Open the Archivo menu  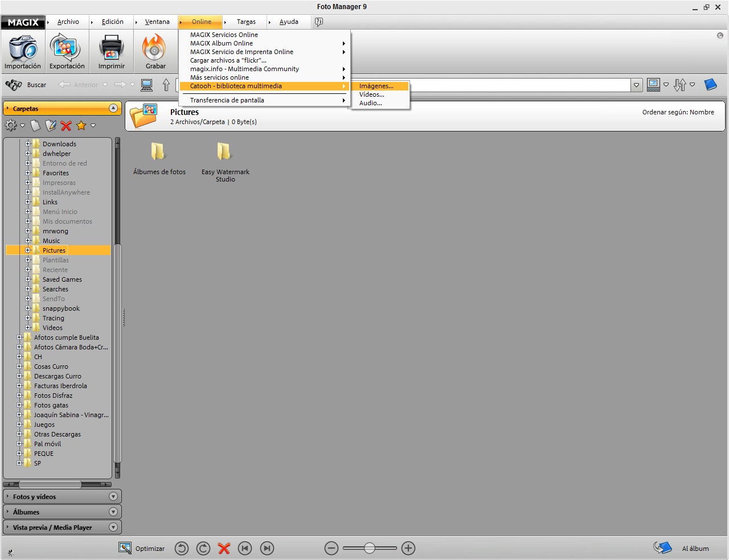(x=68, y=22)
